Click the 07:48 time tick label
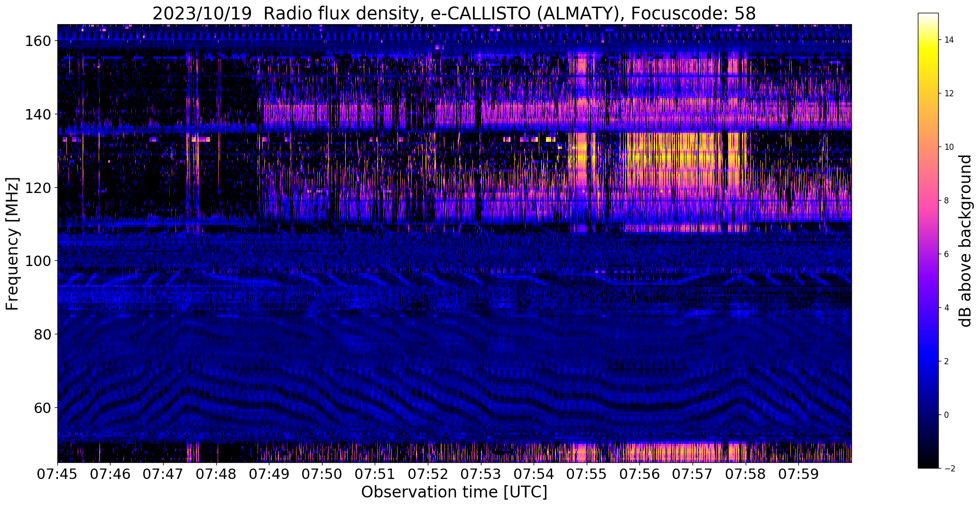 coord(217,474)
